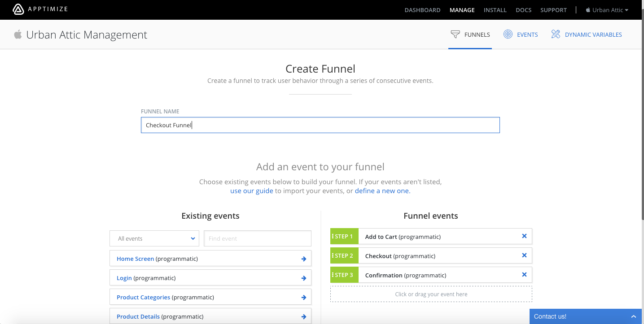Open the Urban Attic account dropdown
This screenshot has height=324, width=644.
tap(607, 10)
